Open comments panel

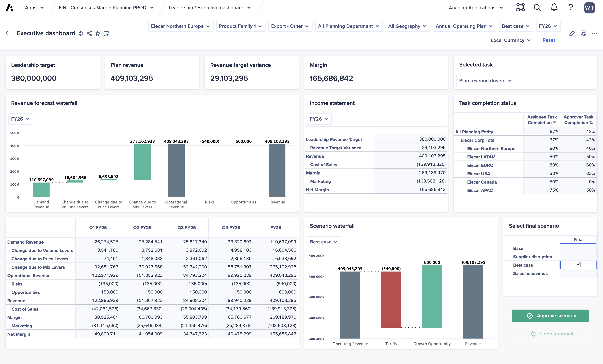[584, 33]
